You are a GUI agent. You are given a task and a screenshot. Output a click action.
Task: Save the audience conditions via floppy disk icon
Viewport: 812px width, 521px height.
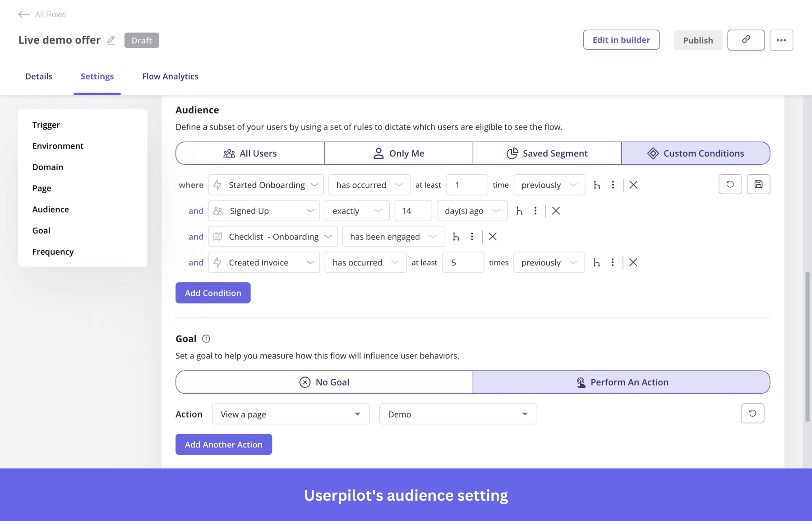coord(758,184)
